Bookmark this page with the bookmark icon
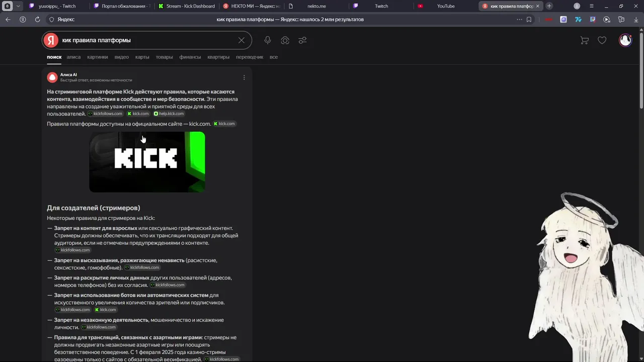 (x=529, y=20)
